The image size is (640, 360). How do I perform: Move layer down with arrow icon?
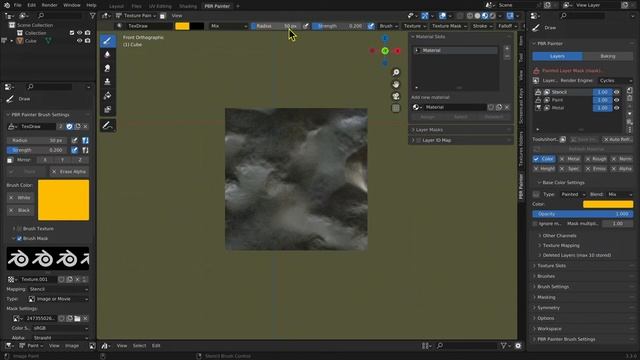pyautogui.click(x=630, y=114)
